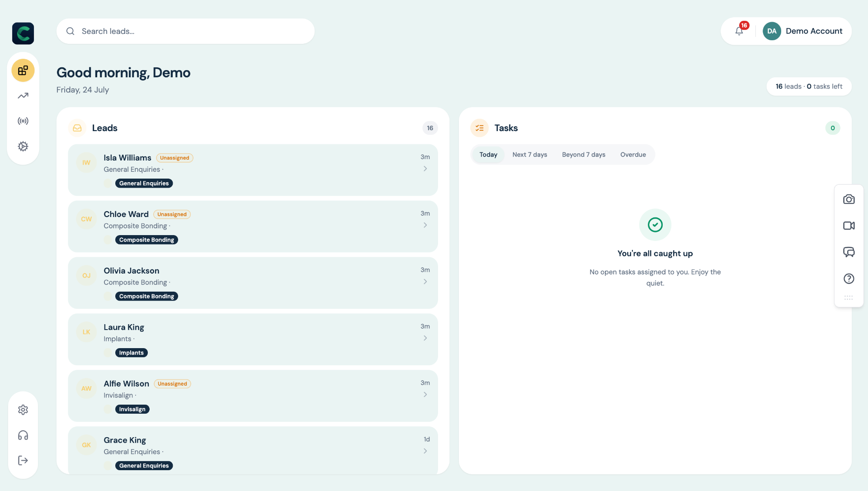
Task: Click the green checkmark caught-up icon
Action: pyautogui.click(x=655, y=225)
